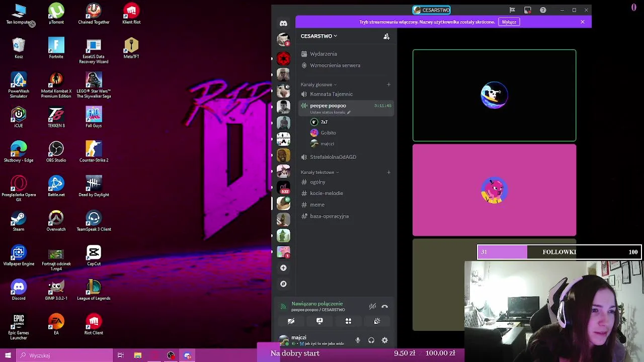Select the Counter-Strike 2 desktop icon
The image size is (644, 362).
(94, 152)
